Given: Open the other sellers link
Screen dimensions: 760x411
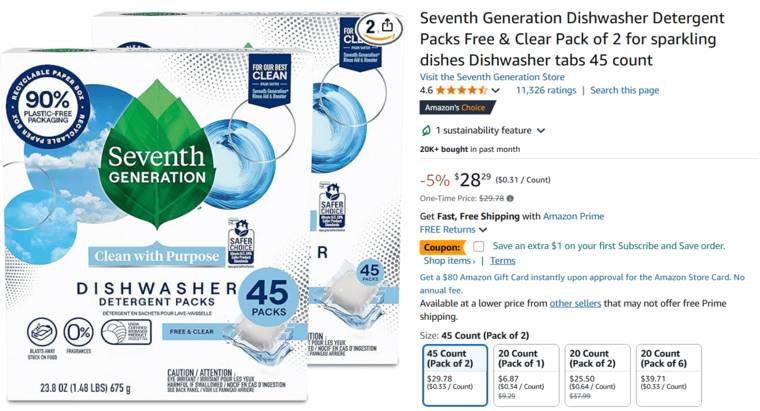Looking at the screenshot, I should pos(575,303).
